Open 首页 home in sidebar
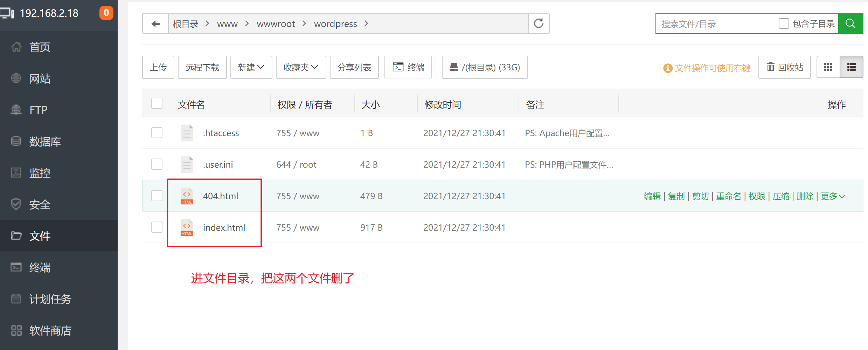Viewport: 868px width, 350px height. 59,47
